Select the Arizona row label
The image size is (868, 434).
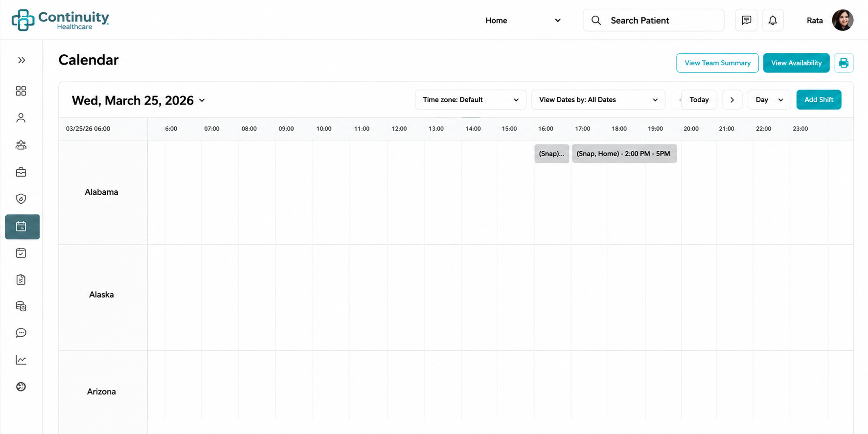click(101, 391)
